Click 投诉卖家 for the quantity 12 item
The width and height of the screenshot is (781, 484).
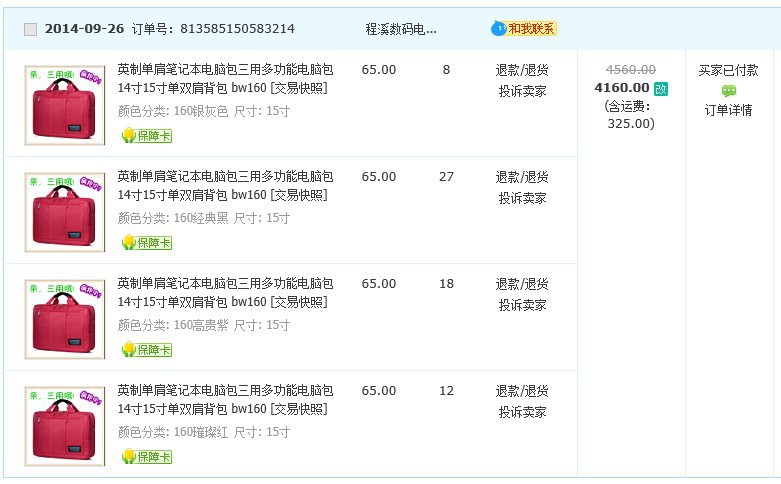[x=522, y=412]
